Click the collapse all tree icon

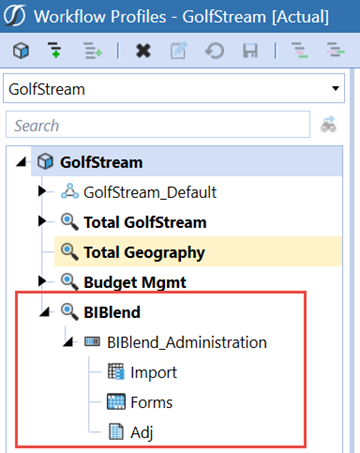(x=335, y=50)
